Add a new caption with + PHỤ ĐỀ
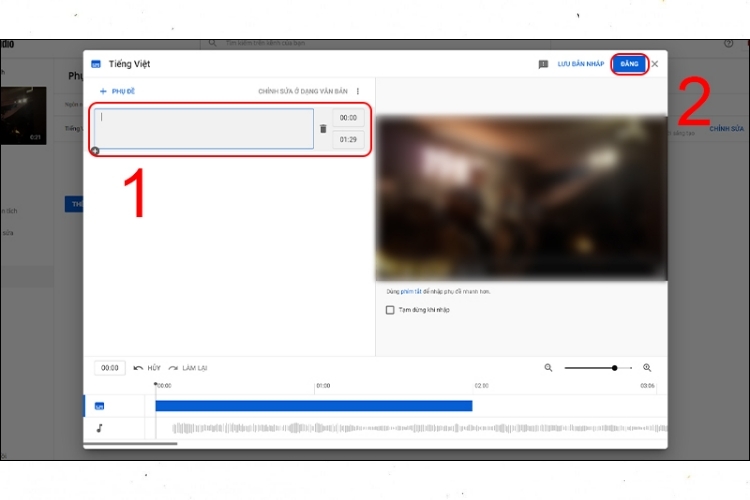 click(117, 91)
